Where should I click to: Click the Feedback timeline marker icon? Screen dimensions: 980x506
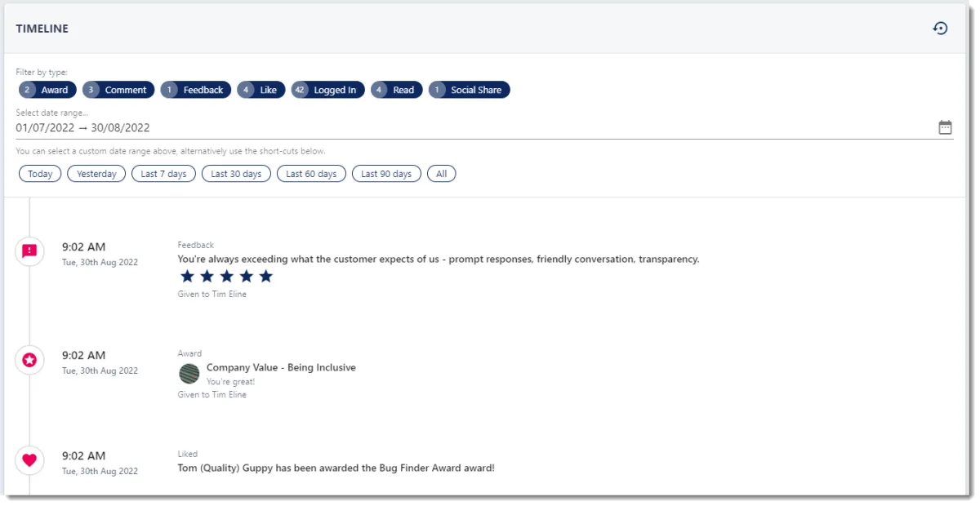[29, 251]
